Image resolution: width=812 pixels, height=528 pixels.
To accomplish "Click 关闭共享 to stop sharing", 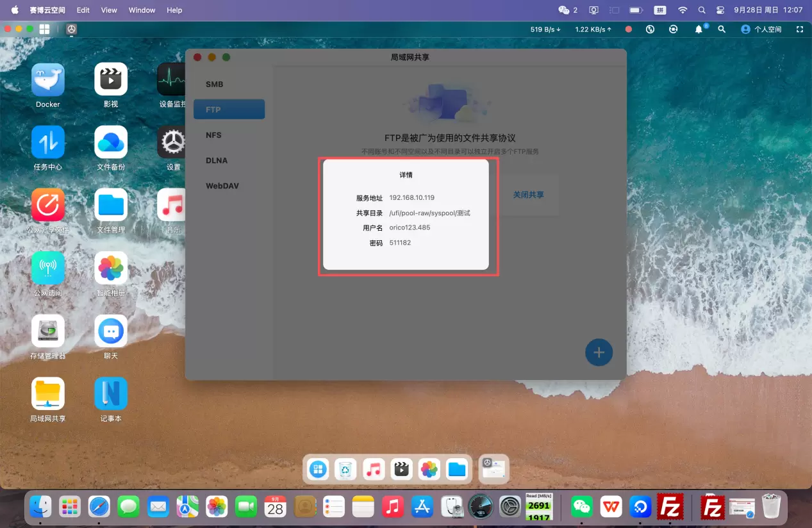I will click(528, 195).
